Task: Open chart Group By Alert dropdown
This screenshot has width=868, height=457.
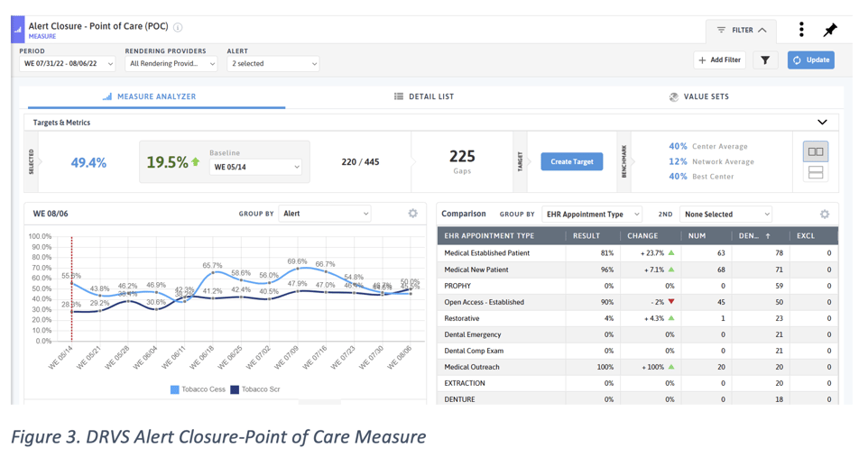Action: 325,214
